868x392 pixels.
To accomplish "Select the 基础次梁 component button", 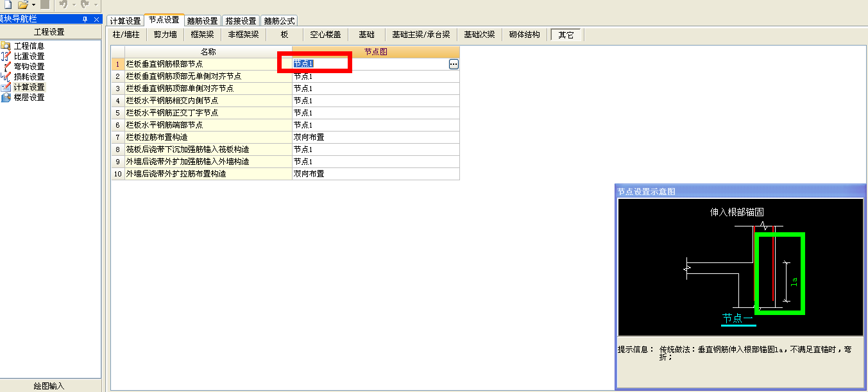I will [479, 35].
